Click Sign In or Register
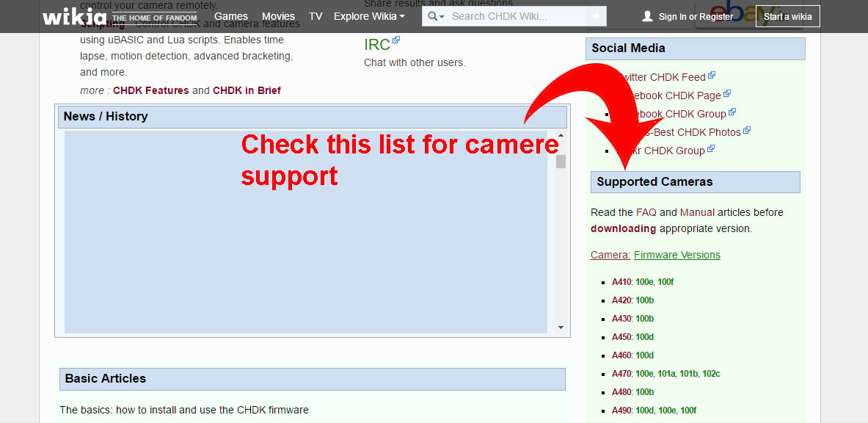This screenshot has width=868, height=423. point(696,17)
